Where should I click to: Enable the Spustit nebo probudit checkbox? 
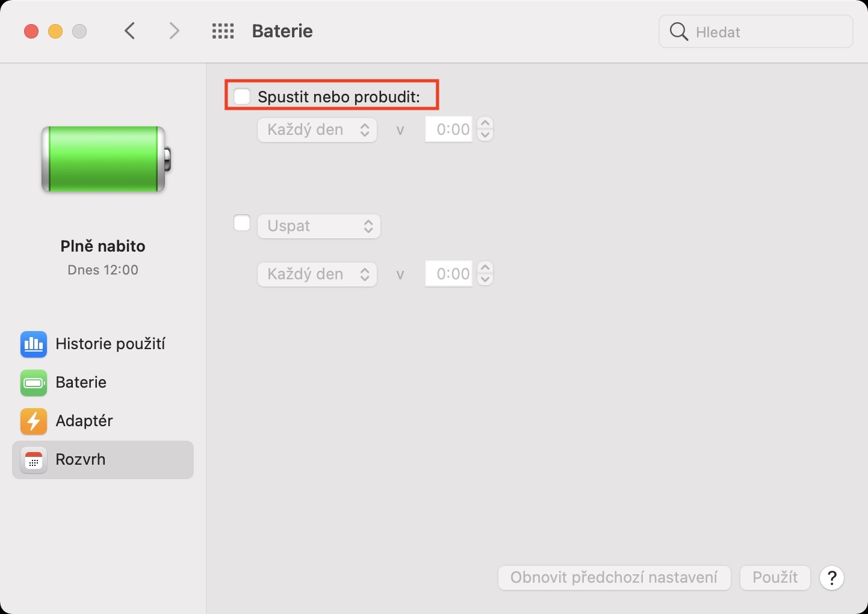[x=242, y=96]
